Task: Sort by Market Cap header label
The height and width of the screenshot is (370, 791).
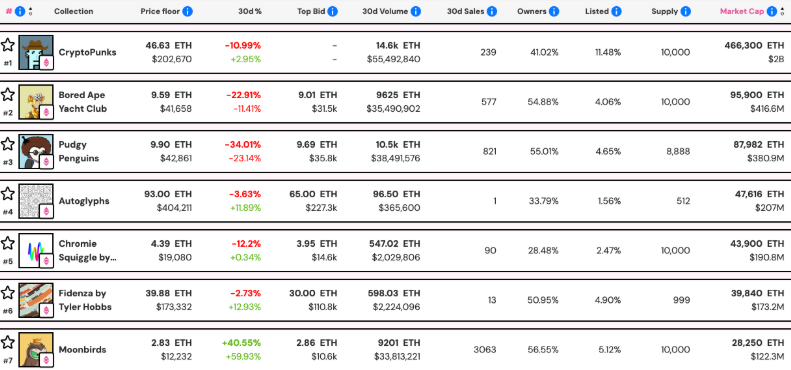Action: click(x=742, y=11)
